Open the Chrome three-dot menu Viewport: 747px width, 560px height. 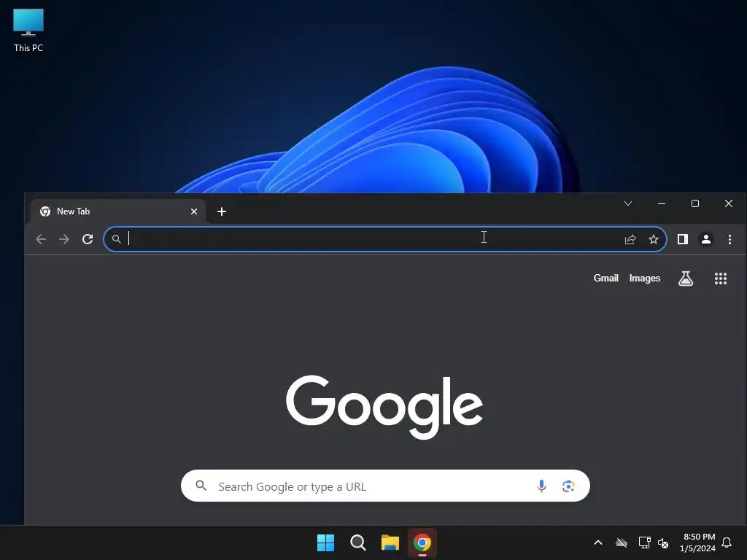[x=729, y=239]
